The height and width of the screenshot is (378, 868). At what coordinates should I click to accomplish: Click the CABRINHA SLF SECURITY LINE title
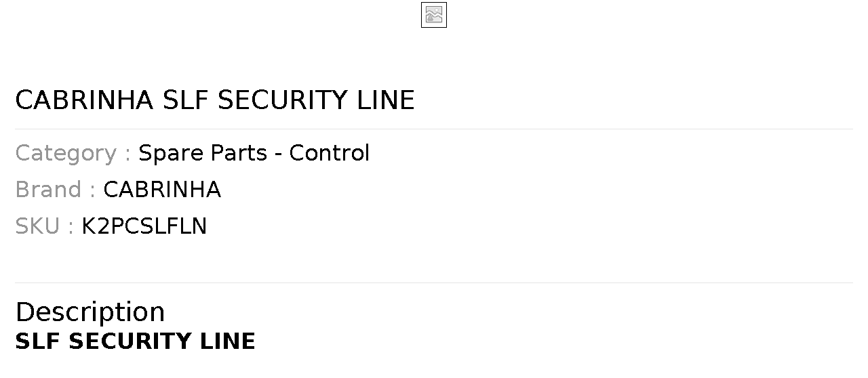pyautogui.click(x=215, y=100)
